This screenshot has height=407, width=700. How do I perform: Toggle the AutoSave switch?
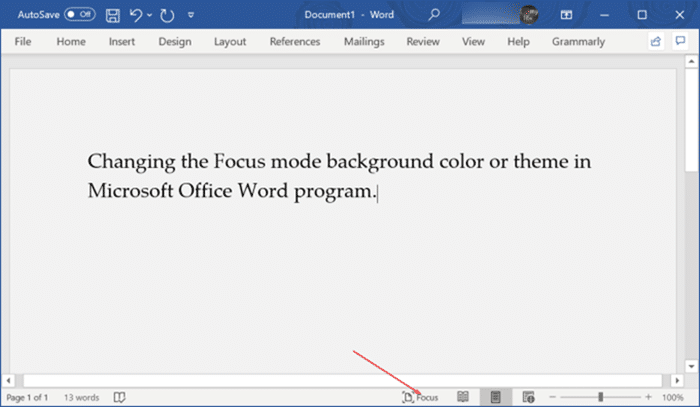(79, 14)
